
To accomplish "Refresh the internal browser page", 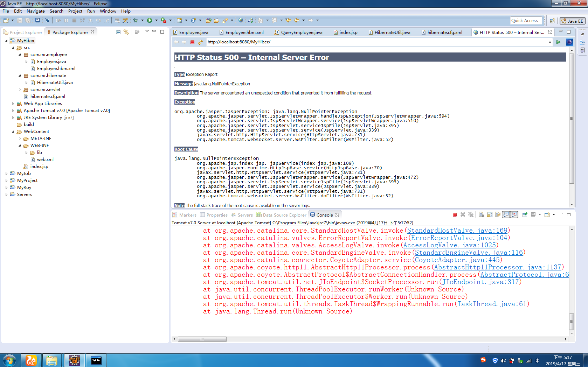I will point(200,42).
